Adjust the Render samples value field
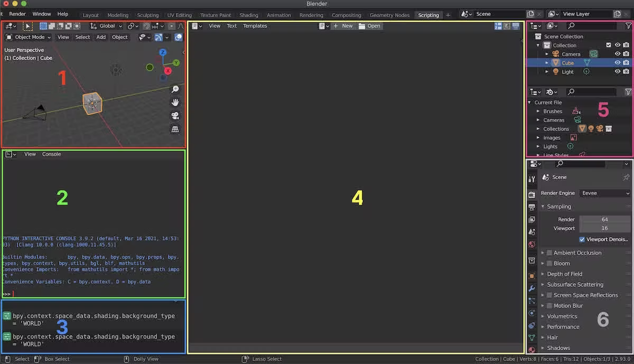Viewport: 634px width, 364px height. point(605,219)
